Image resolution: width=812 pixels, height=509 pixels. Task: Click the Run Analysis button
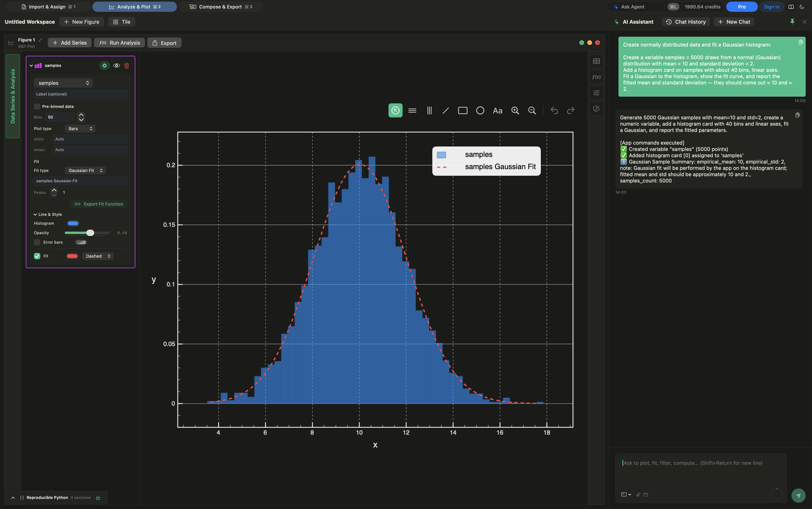[120, 43]
